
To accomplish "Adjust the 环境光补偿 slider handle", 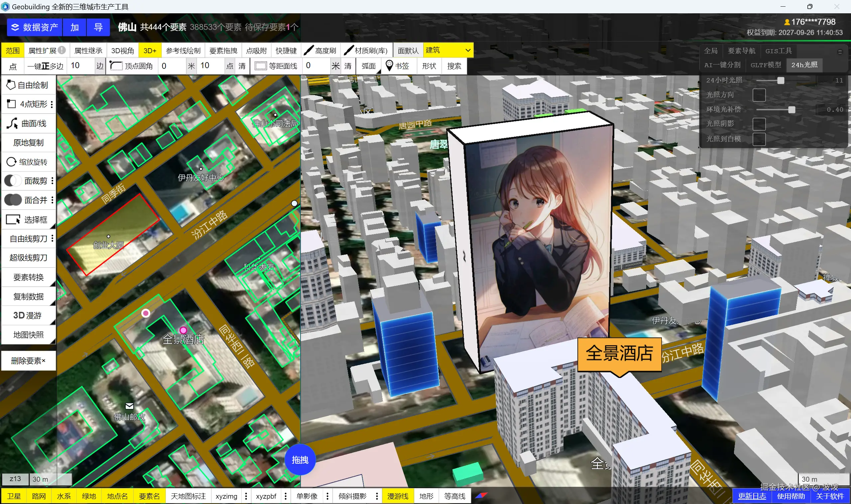I will (791, 110).
